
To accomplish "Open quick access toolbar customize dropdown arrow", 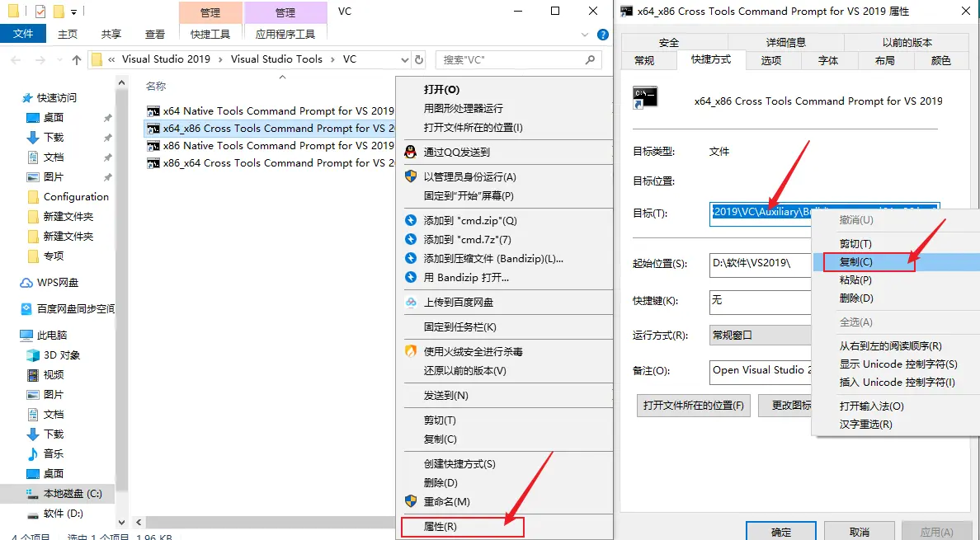I will pyautogui.click(x=73, y=12).
